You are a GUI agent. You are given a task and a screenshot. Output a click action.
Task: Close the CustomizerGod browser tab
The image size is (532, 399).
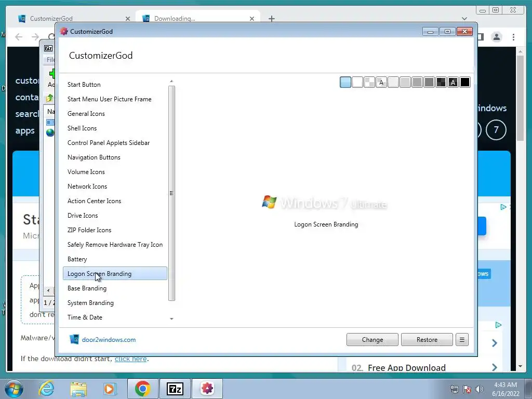[x=128, y=19]
